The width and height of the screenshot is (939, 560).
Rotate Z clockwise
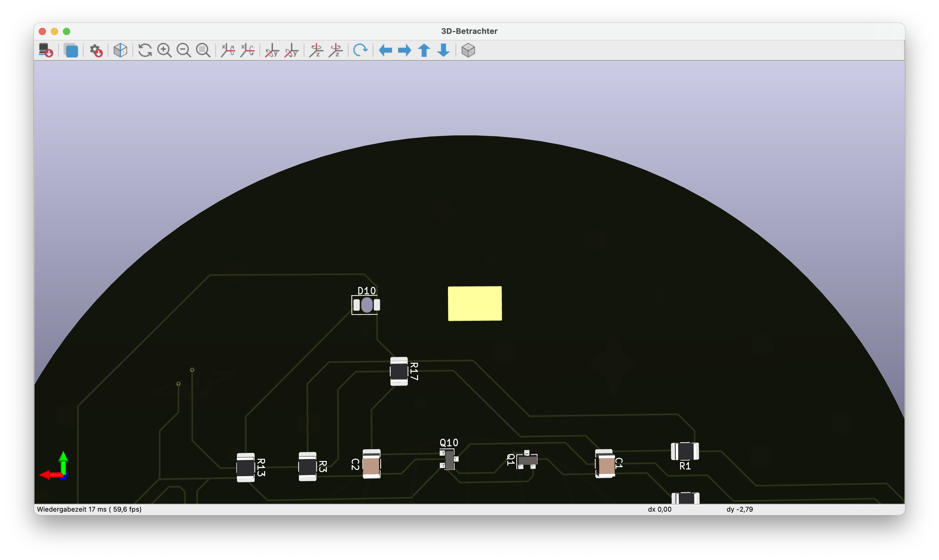[316, 50]
